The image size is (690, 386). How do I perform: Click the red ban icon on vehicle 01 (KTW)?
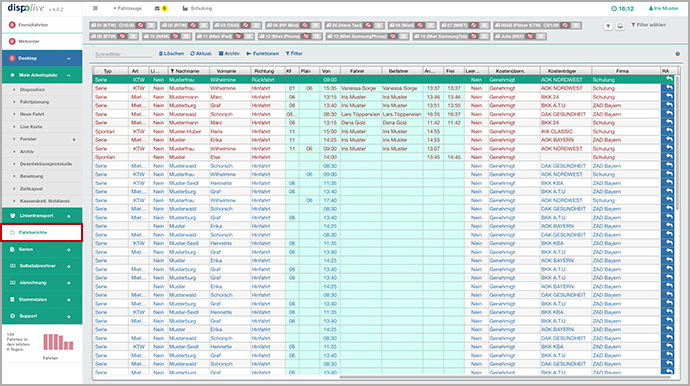141,25
